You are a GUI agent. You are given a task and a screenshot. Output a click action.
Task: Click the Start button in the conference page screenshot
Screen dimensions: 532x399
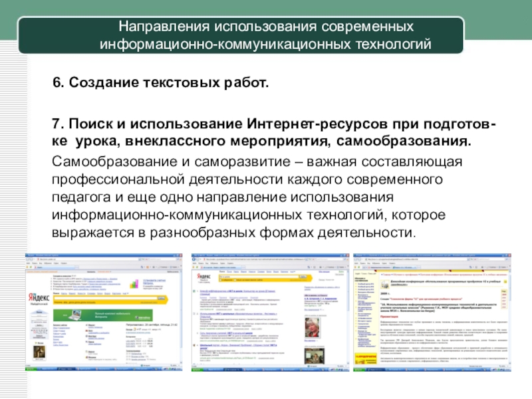358,368
